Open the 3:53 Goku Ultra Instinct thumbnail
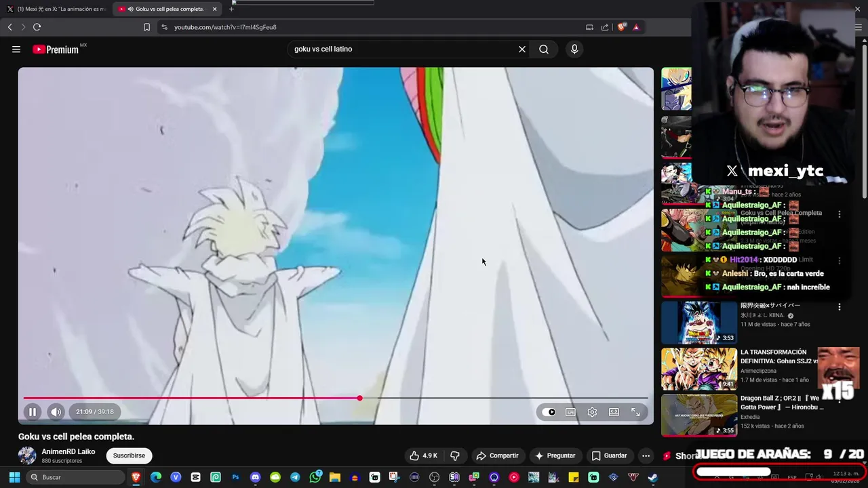Image resolution: width=868 pixels, height=488 pixels. pyautogui.click(x=699, y=323)
